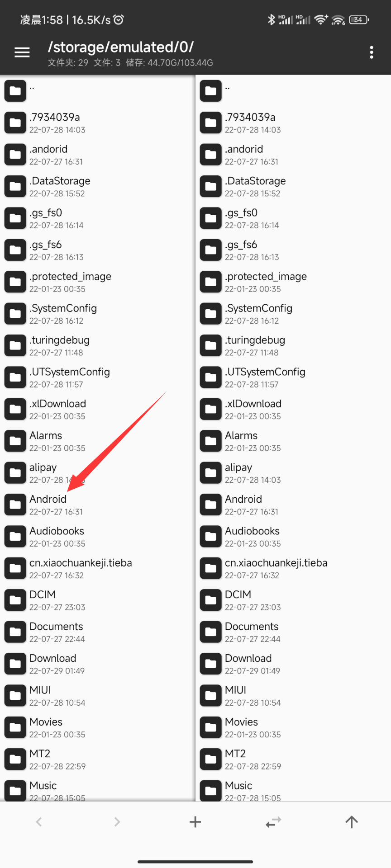The width and height of the screenshot is (391, 868).
Task: Open DCIM folder in left panel
Action: click(x=97, y=600)
